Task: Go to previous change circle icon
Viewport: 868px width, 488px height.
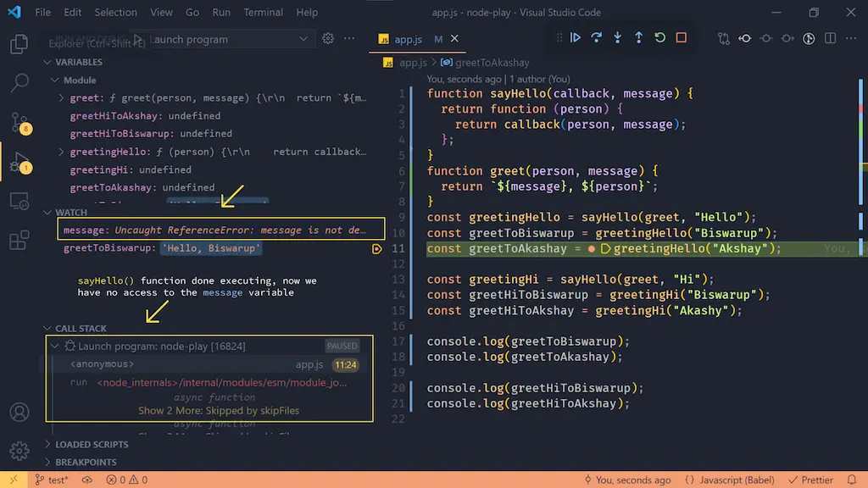Action: [766, 38]
